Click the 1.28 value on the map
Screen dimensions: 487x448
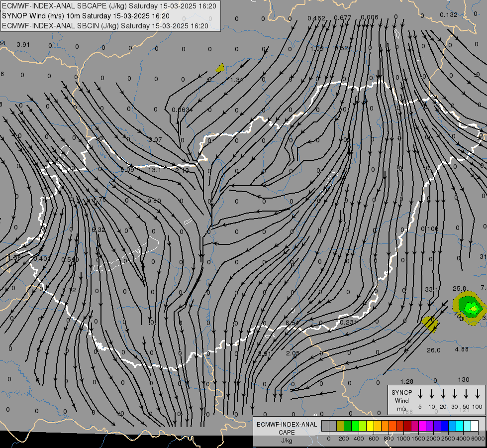coord(407,381)
